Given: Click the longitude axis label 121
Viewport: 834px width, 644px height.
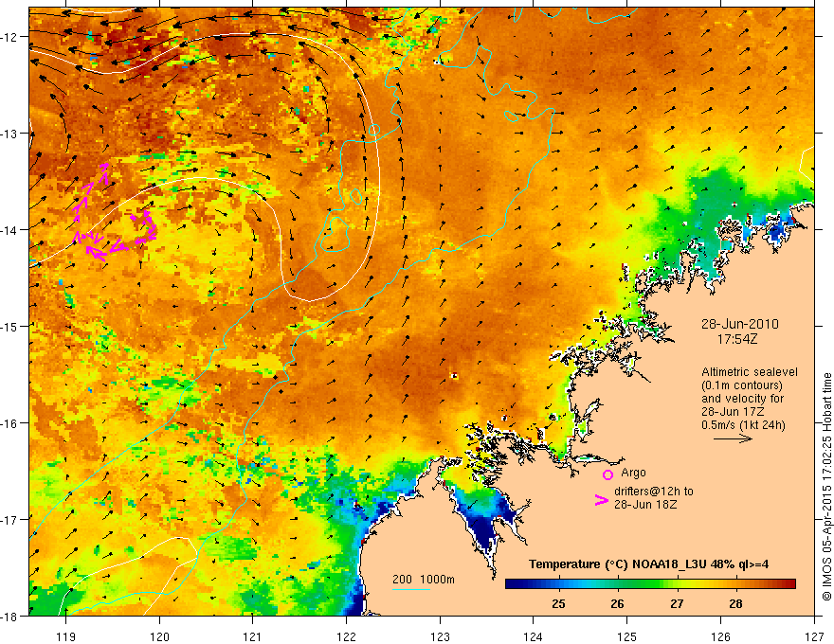Looking at the screenshot, I should (x=253, y=636).
